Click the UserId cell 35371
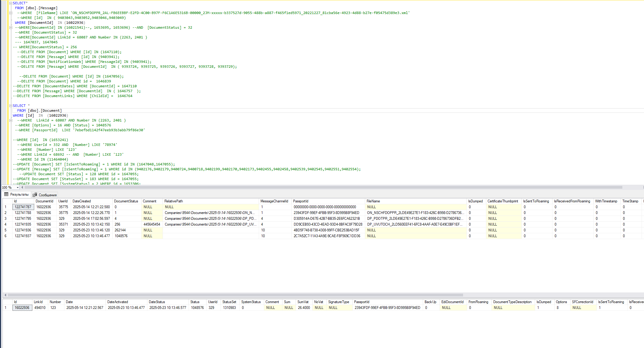The width and height of the screenshot is (644, 348). pyautogui.click(x=63, y=224)
